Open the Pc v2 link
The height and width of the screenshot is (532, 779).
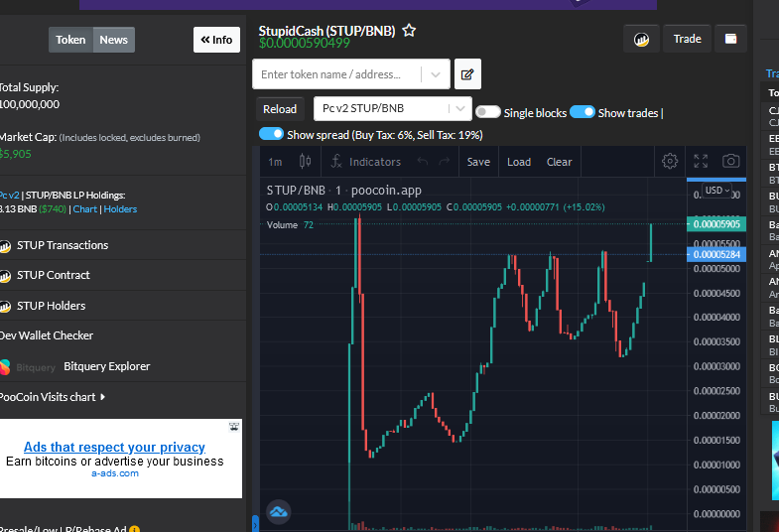[x=10, y=196]
